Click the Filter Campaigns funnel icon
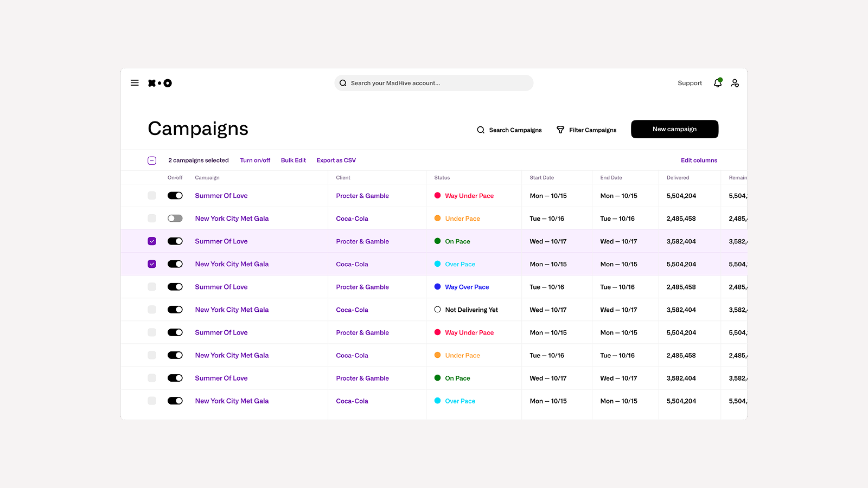The height and width of the screenshot is (488, 868). [560, 130]
